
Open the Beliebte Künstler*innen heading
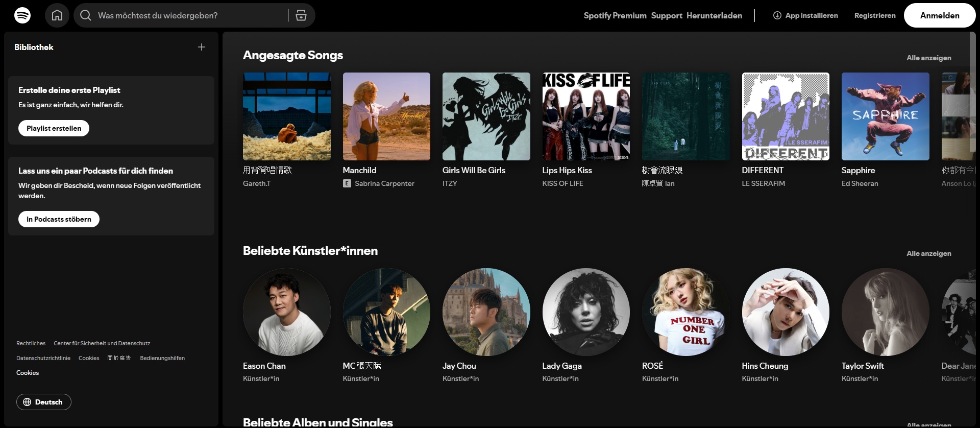click(x=310, y=251)
